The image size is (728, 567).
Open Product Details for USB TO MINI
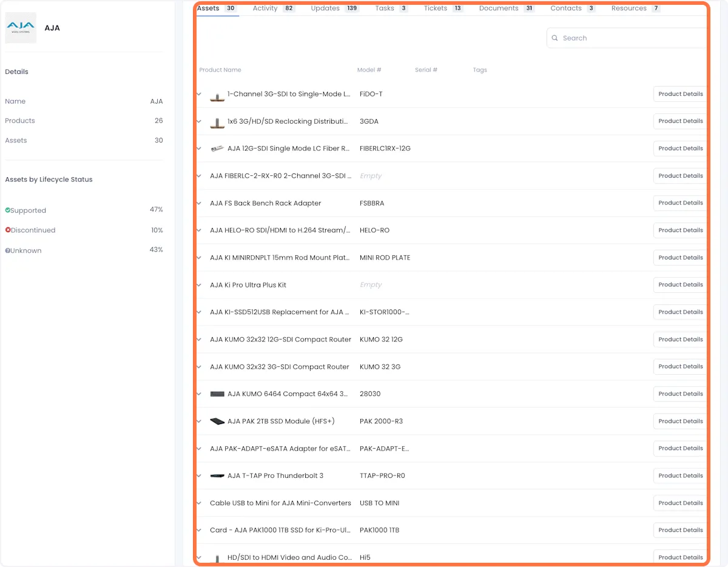pyautogui.click(x=681, y=503)
